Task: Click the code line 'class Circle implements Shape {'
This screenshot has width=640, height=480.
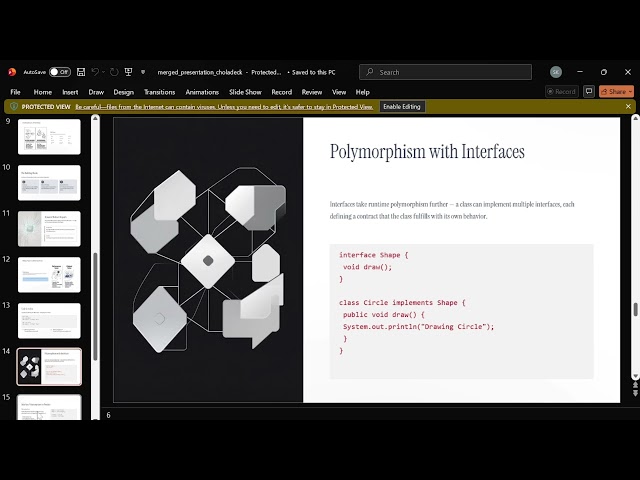Action: click(x=402, y=302)
